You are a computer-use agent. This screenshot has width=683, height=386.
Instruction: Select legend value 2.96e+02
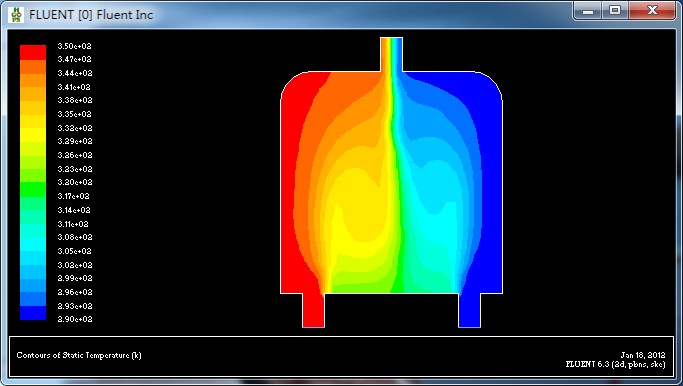[x=74, y=292]
